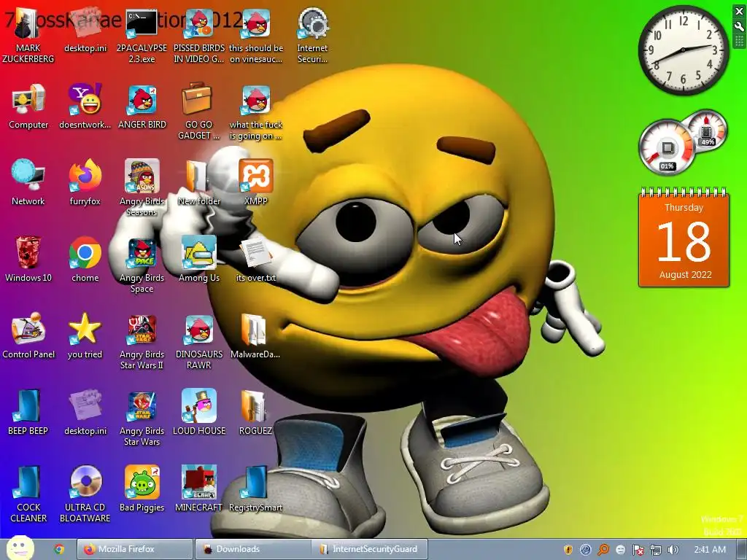747x560 pixels.
Task: Open the ROGUEZ folder icon
Action: [x=255, y=413]
